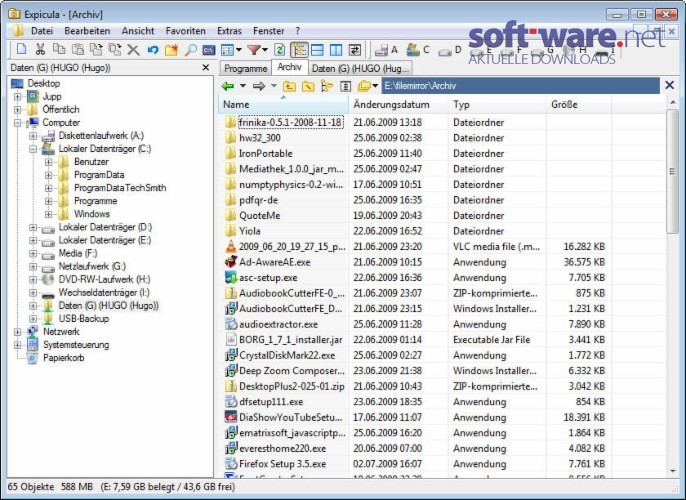This screenshot has height=500, width=686.
Task: Open the Favoriten menu
Action: 186,31
